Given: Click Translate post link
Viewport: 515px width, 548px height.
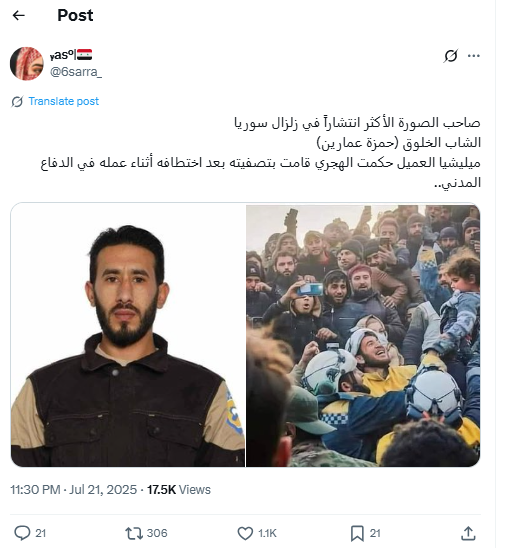Looking at the screenshot, I should coord(64,101).
